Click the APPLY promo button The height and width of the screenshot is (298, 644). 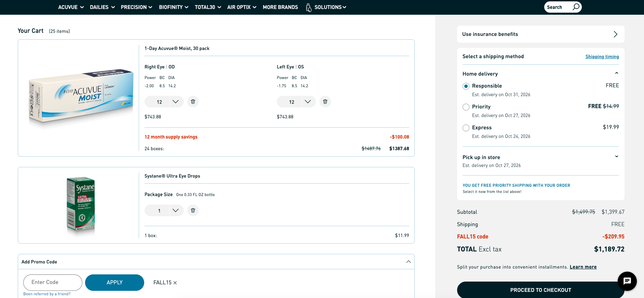point(114,283)
